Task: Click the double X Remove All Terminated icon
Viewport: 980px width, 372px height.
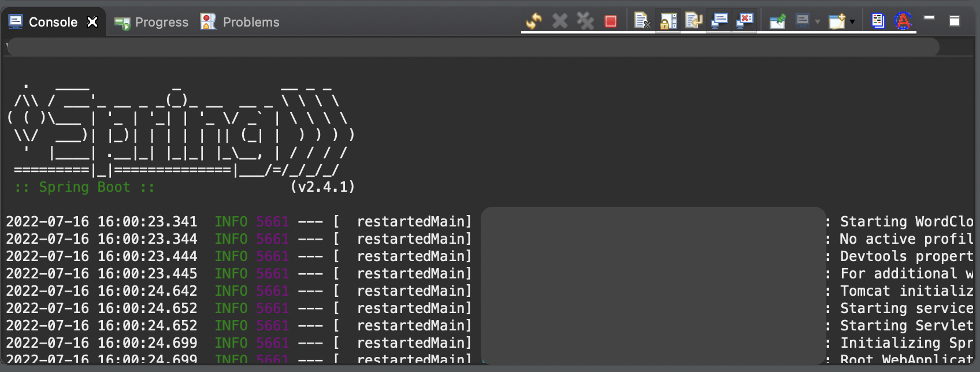Action: (x=585, y=21)
